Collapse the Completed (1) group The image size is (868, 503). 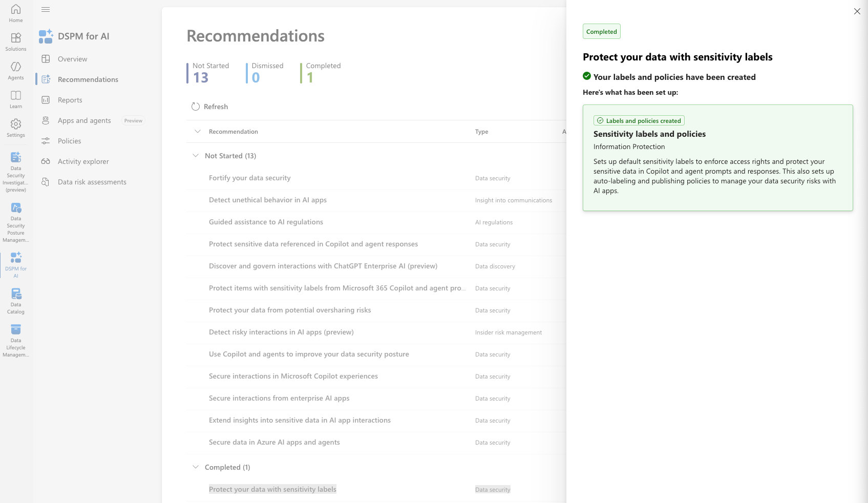(196, 467)
